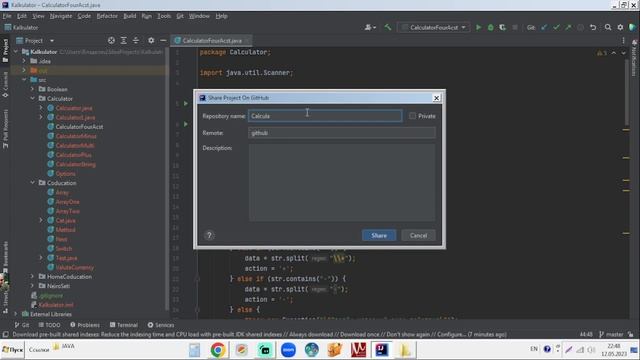
Task: Open the Build menu
Action: [129, 16]
